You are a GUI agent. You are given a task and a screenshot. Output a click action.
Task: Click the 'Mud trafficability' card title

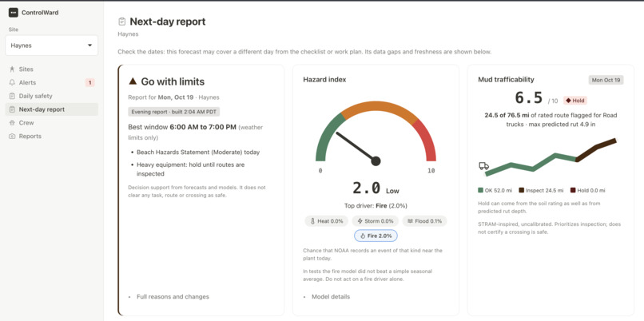[x=506, y=80]
